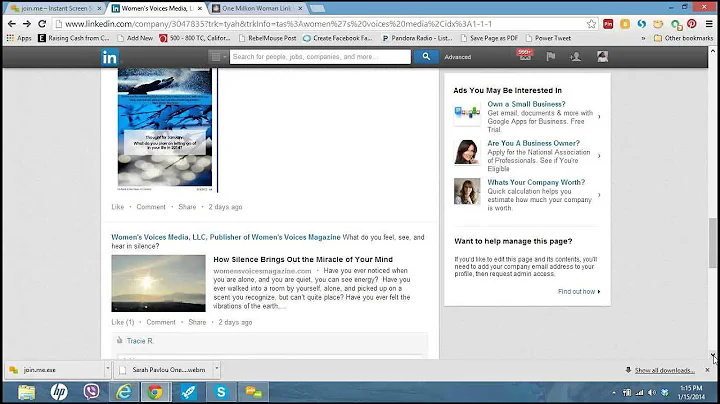
Task: Open join.me.exe download options arrow
Action: (107, 369)
